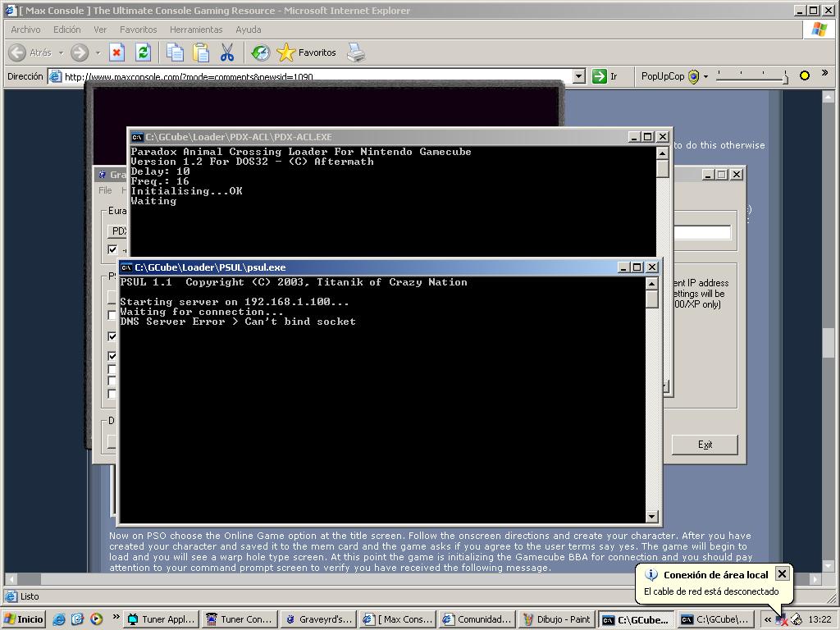
Task: Click the Paste clipboard icon
Action: pos(201,52)
